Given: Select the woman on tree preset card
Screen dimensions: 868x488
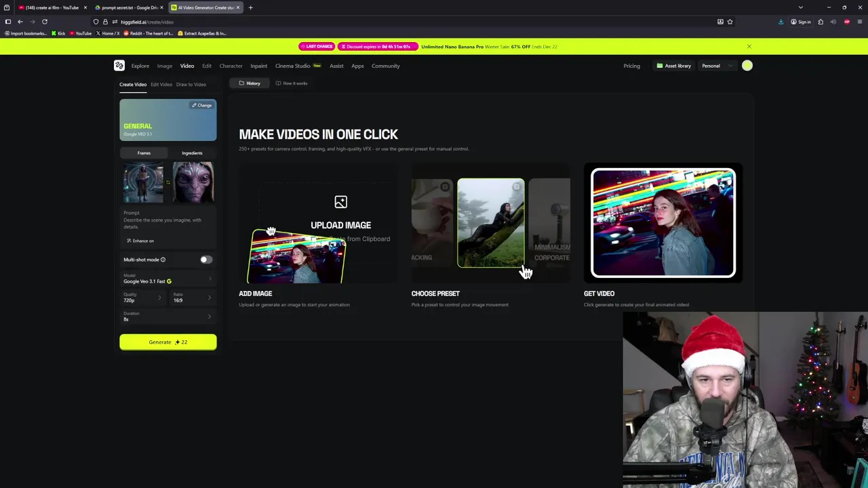Looking at the screenshot, I should pos(490,223).
